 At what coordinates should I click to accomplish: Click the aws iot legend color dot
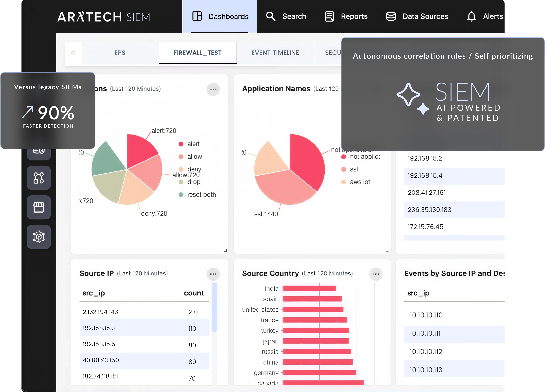(344, 182)
